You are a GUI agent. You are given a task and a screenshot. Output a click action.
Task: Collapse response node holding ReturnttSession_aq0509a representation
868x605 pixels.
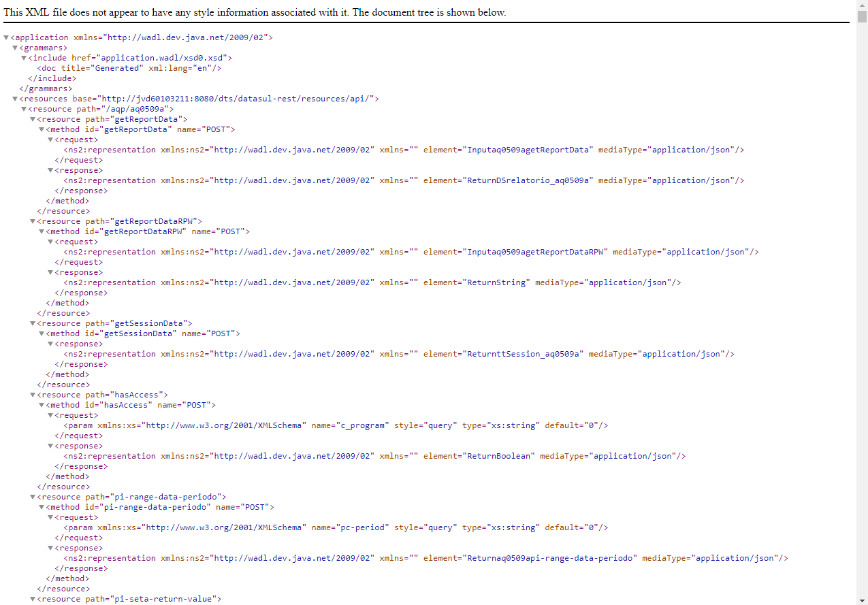pyautogui.click(x=50, y=344)
